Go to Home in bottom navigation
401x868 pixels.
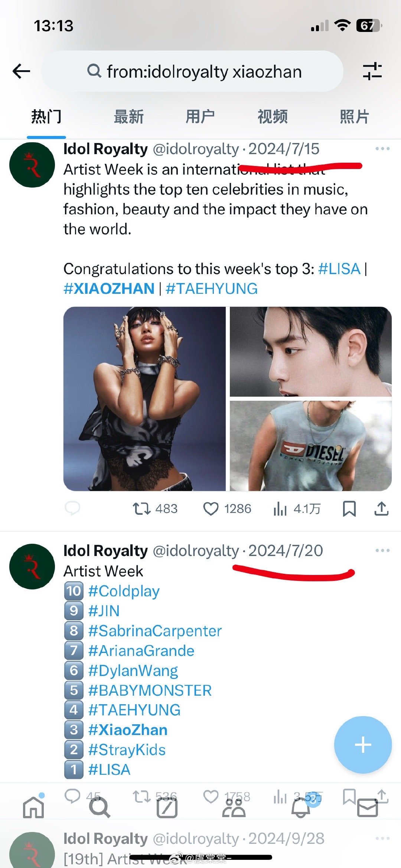point(33,807)
